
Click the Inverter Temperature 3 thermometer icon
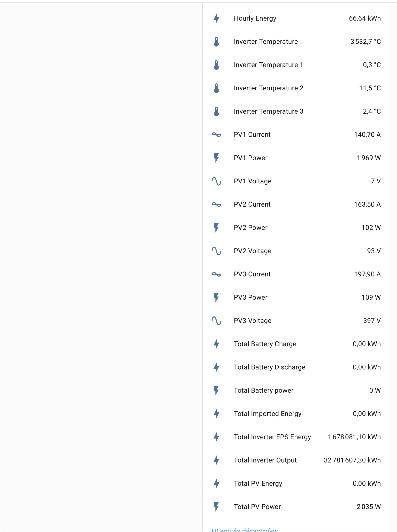[216, 111]
